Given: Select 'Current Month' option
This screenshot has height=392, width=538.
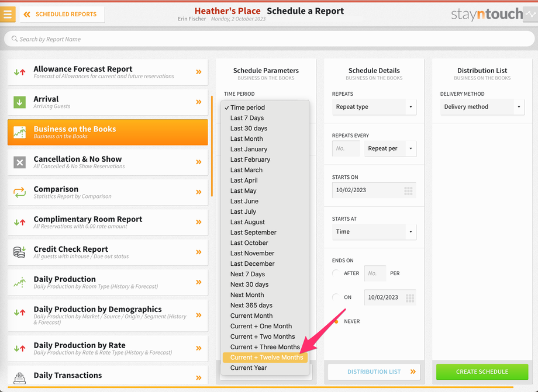Looking at the screenshot, I should pos(265,315).
